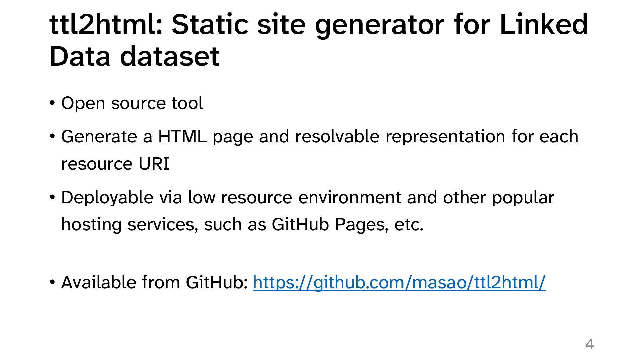The width and height of the screenshot is (644, 362).
Task: Click the bullet marker before 'Open source tool'
Action: (x=52, y=103)
